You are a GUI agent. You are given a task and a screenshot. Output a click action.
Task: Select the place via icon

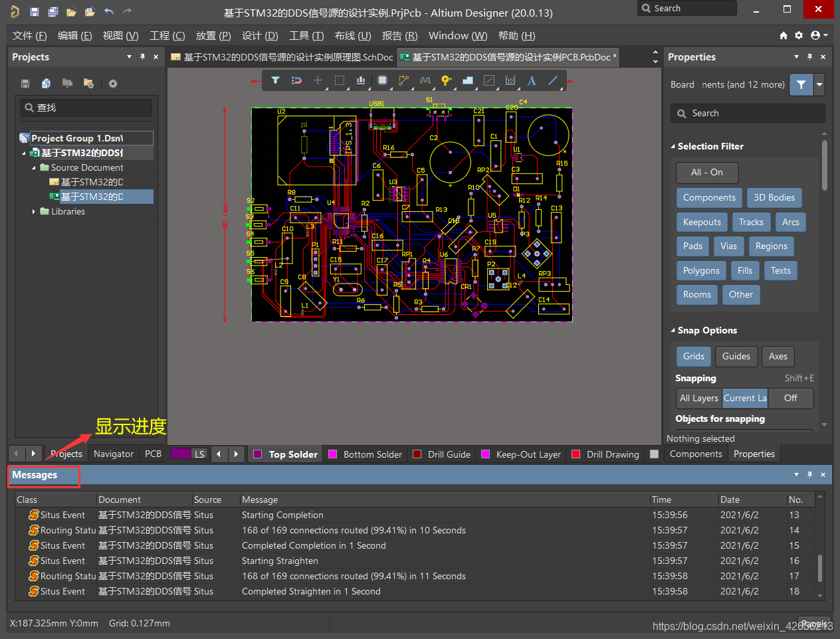point(446,80)
